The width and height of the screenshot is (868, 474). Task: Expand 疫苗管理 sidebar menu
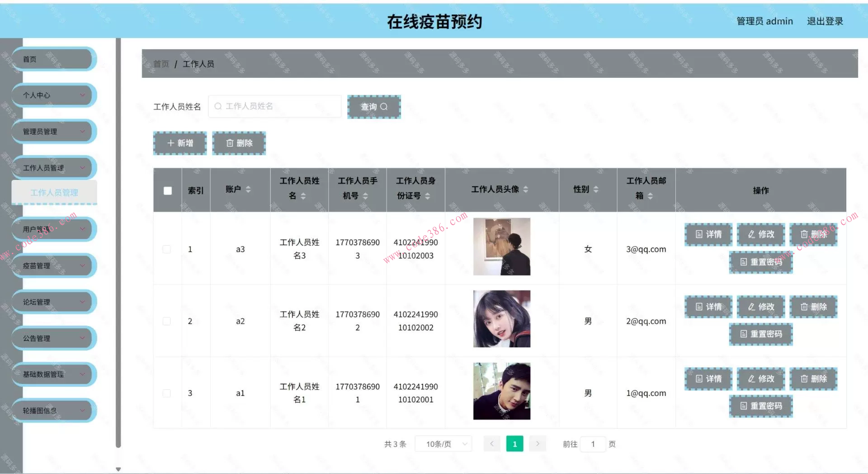(x=54, y=265)
